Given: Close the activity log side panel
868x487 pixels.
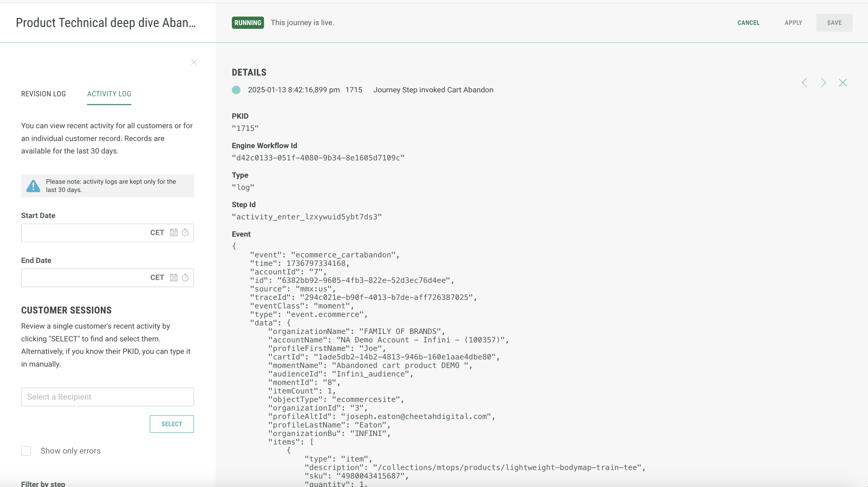Looking at the screenshot, I should pos(194,62).
